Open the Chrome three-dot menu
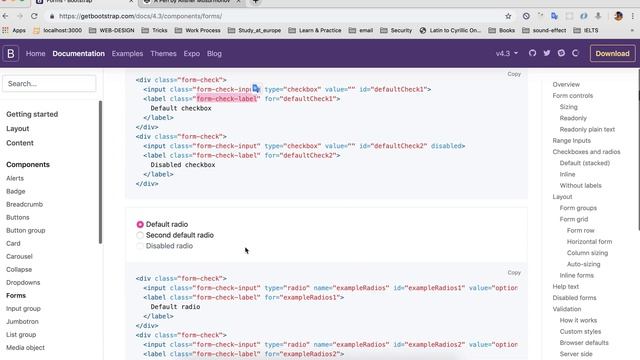This screenshot has height=360, width=640. 633,16
